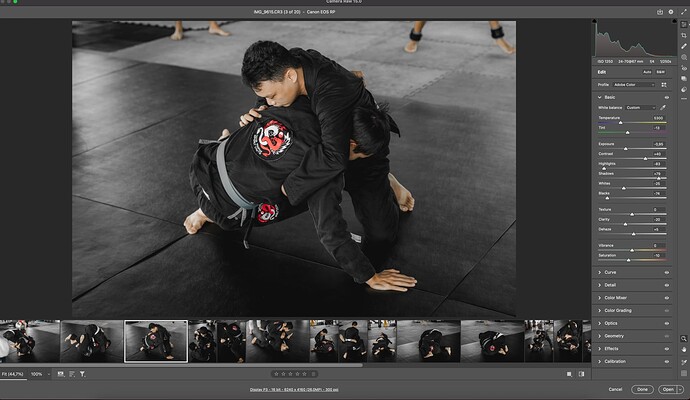
Task: Open the Adobe Color profile dropdown
Action: (634, 84)
